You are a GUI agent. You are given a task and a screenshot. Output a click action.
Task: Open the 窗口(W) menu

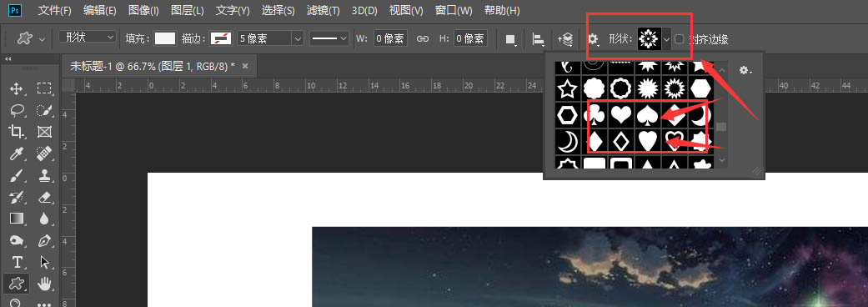click(454, 10)
